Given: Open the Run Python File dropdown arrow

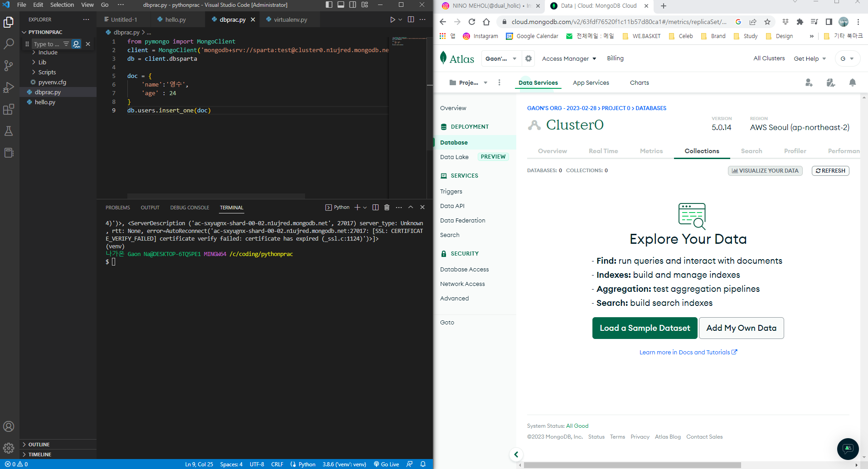Looking at the screenshot, I should 400,19.
